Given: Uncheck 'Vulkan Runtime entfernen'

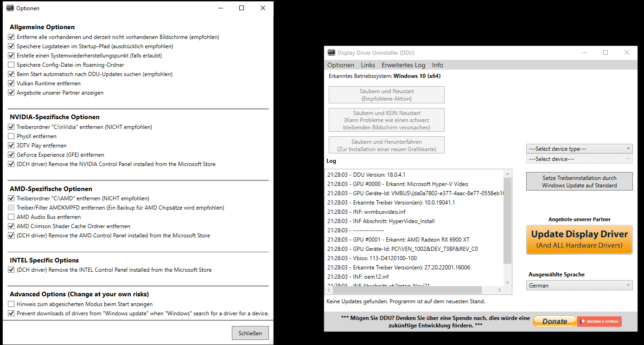Looking at the screenshot, I should pyautogui.click(x=11, y=83).
